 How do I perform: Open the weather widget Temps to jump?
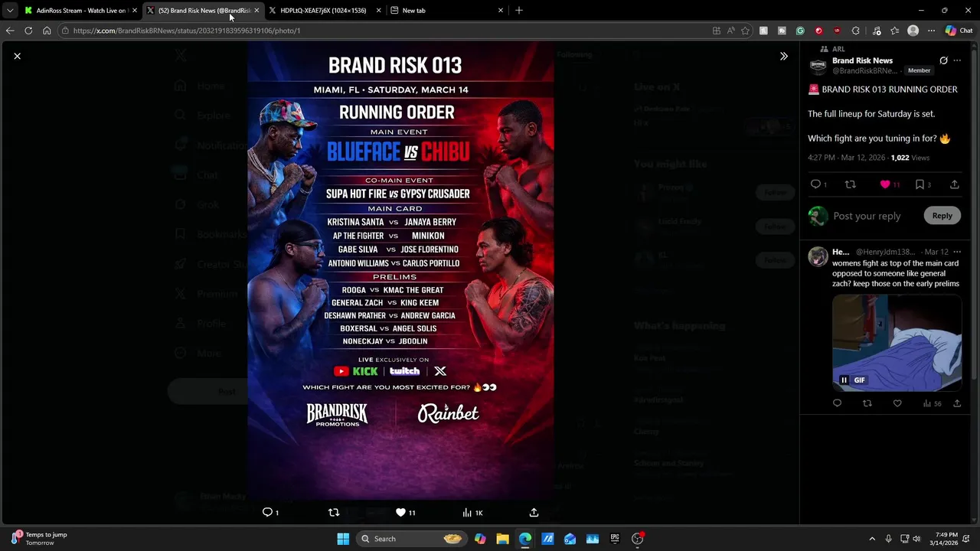pyautogui.click(x=38, y=539)
